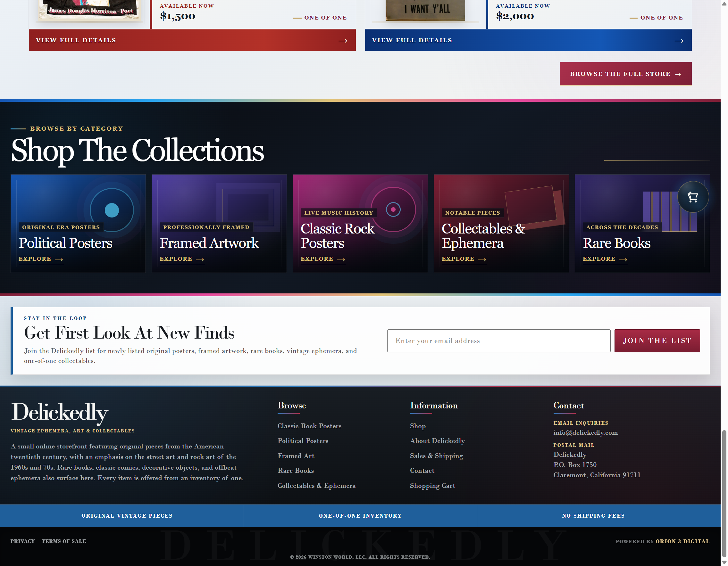Open the floating shopping cart icon
Viewport: 728px width, 566px height.
tap(693, 197)
